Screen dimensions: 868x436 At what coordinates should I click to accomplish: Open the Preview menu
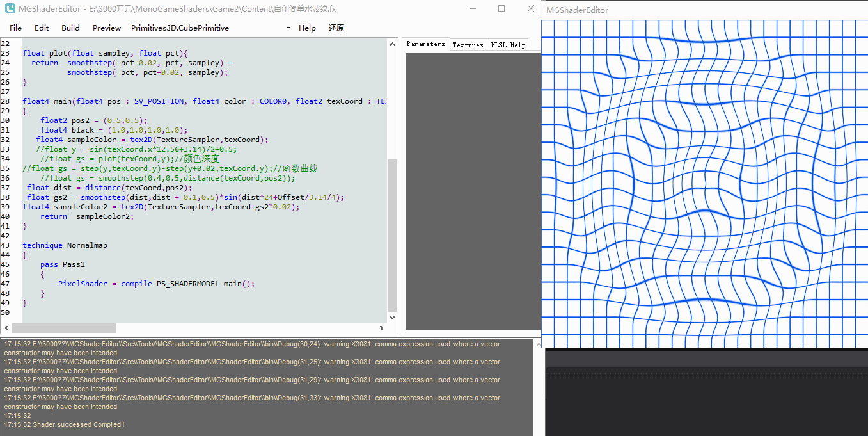pos(107,28)
